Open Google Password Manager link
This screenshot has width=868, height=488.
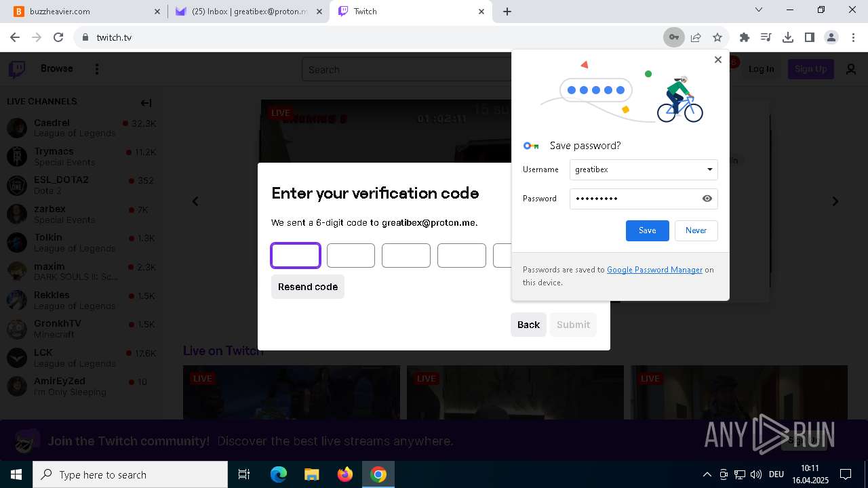coord(654,270)
